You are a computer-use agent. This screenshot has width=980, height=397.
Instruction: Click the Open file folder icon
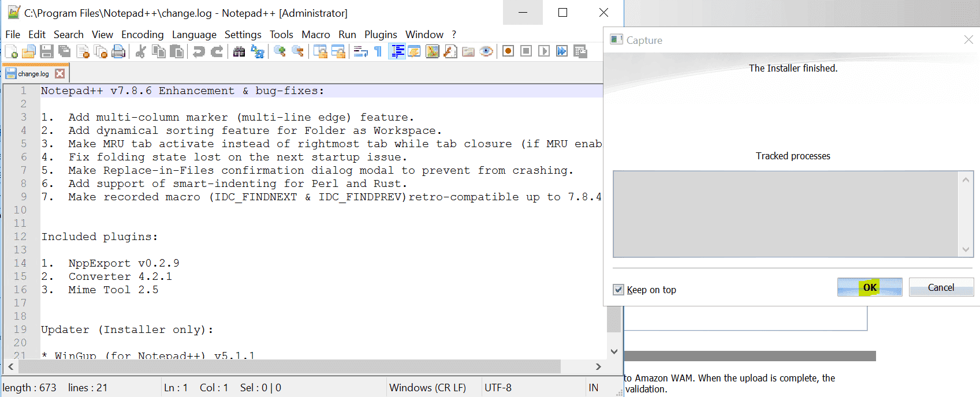(28, 52)
